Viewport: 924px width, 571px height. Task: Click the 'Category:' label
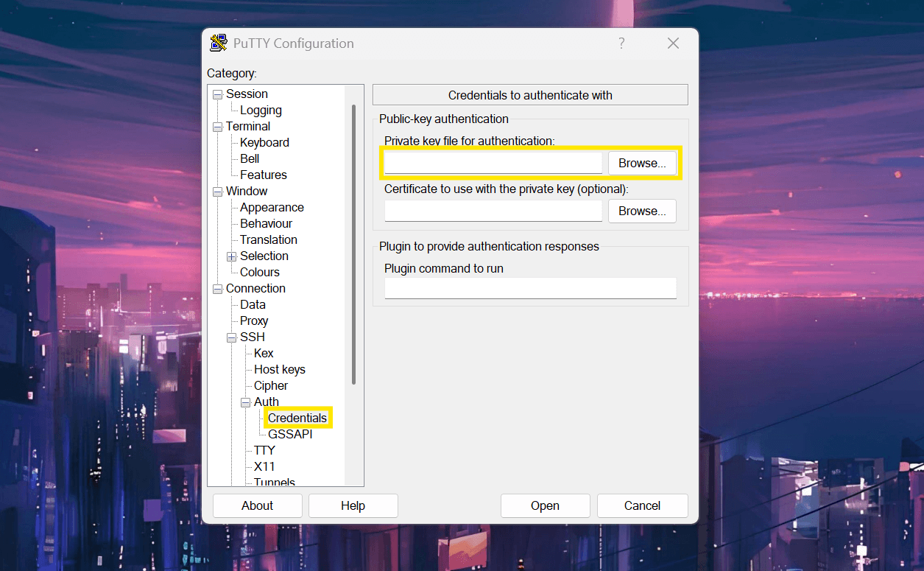tap(232, 73)
